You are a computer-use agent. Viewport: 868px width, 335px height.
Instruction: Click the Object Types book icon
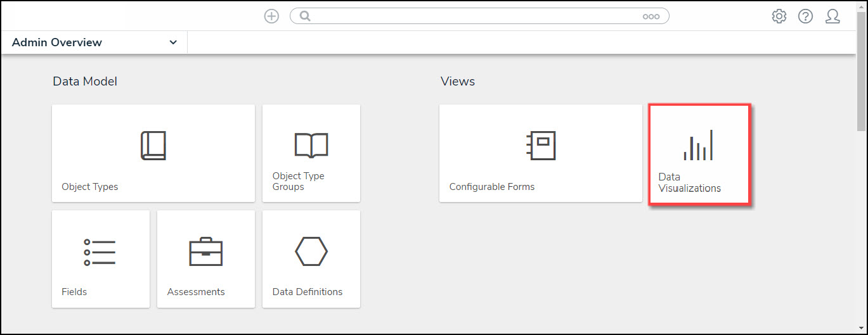tap(153, 146)
